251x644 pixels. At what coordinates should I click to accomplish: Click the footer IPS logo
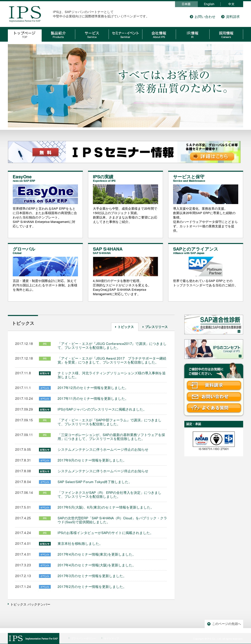point(34,638)
